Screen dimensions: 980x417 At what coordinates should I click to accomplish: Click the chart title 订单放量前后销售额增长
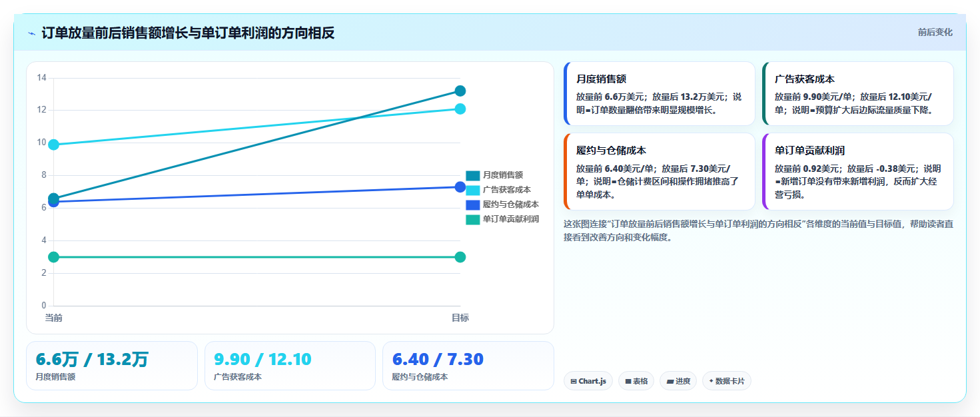tap(188, 33)
